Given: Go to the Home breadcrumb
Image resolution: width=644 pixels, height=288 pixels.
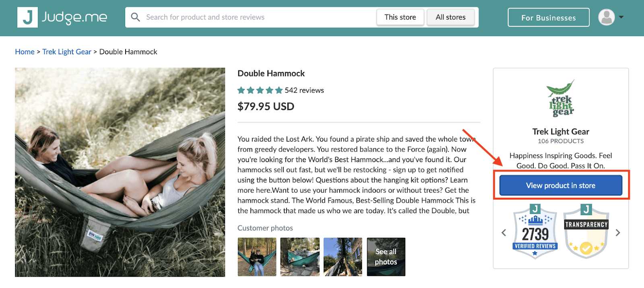Looking at the screenshot, I should pyautogui.click(x=25, y=52).
